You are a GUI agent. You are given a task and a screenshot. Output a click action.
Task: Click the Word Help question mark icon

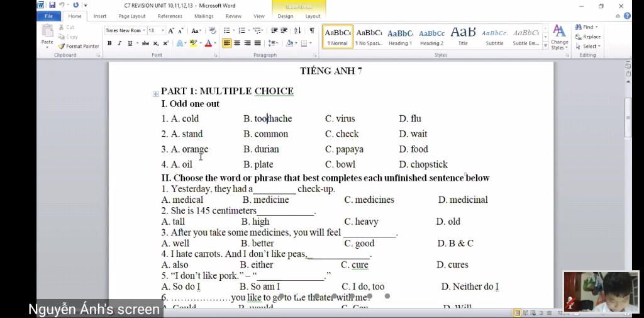point(627,16)
